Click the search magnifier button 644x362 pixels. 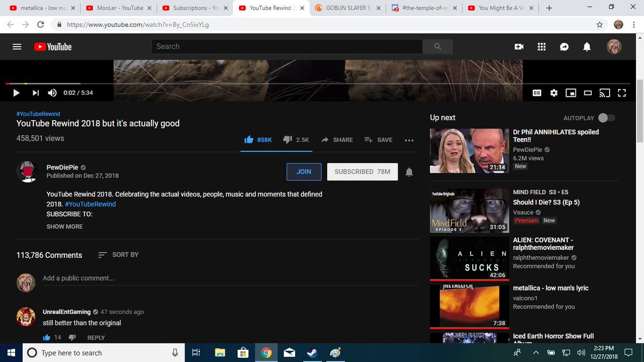pos(437,47)
